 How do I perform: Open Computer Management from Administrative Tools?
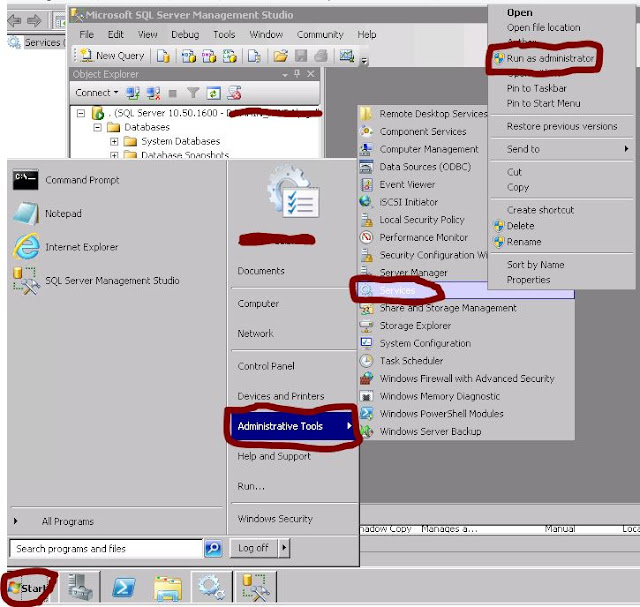click(429, 149)
